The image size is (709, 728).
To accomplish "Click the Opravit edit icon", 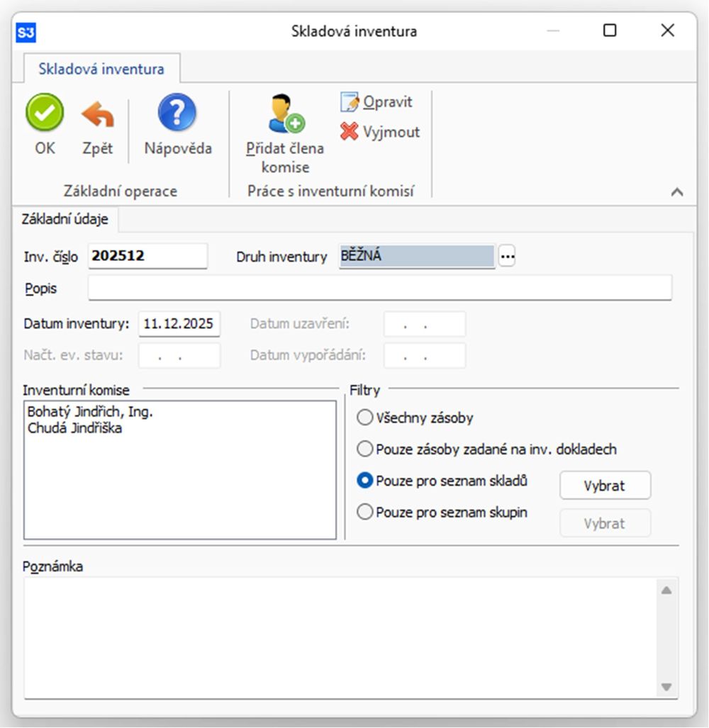I will (350, 102).
